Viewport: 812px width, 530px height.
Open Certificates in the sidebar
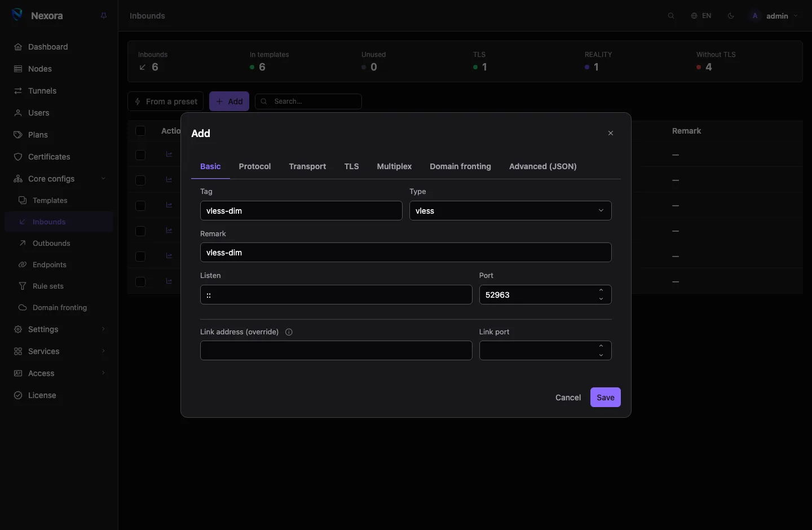tap(59, 157)
